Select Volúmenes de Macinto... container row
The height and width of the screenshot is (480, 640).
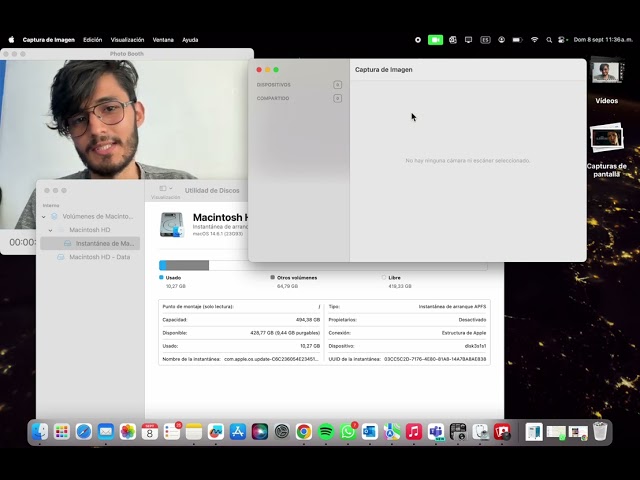pyautogui.click(x=90, y=216)
